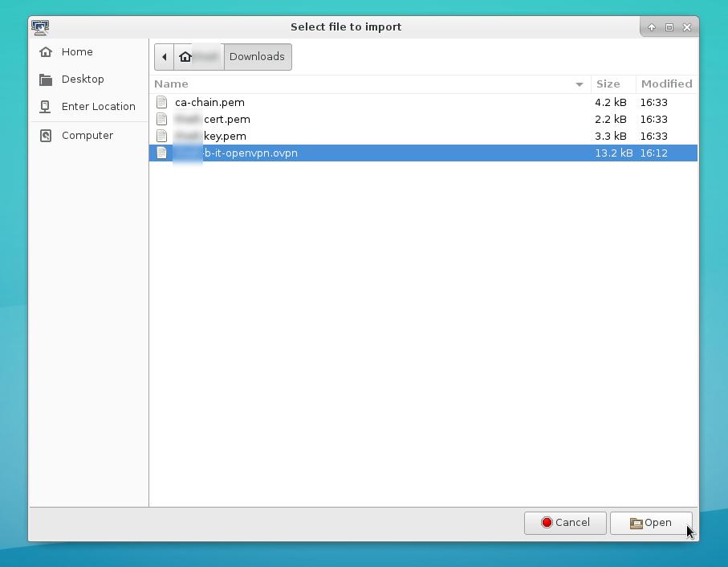Sort files by Modified column
Viewport: 728px width, 567px height.
pos(665,84)
